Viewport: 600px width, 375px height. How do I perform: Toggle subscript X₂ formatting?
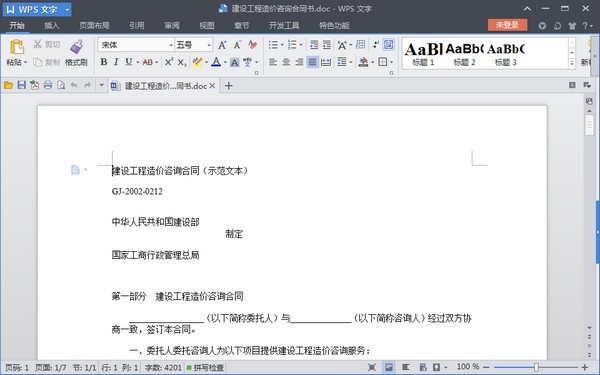click(182, 62)
